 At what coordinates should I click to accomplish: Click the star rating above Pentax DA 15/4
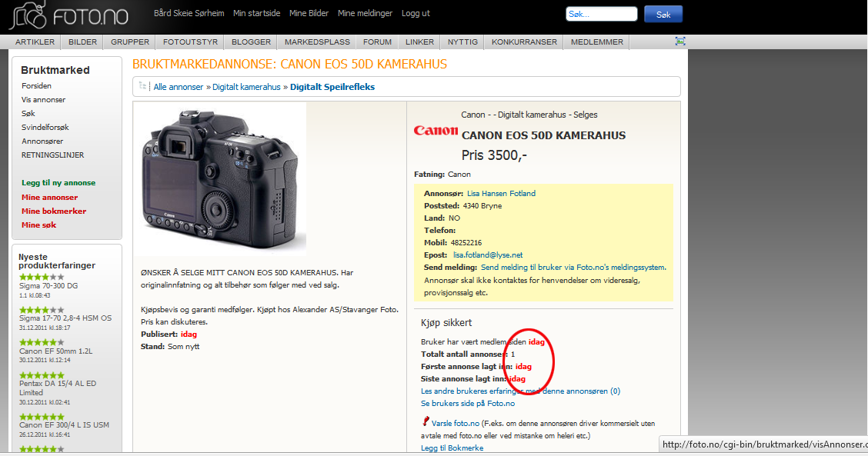click(x=42, y=375)
